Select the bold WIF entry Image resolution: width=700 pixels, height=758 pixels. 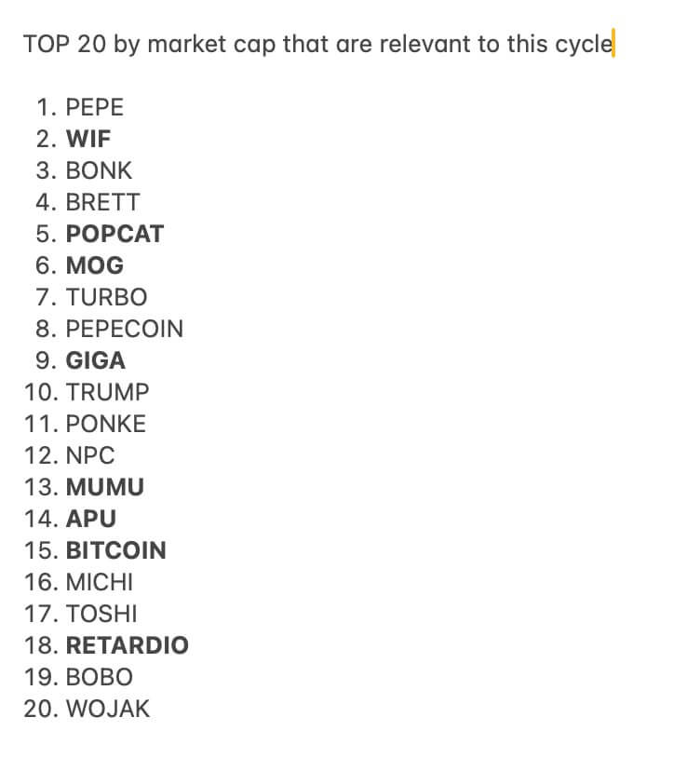tap(88, 139)
